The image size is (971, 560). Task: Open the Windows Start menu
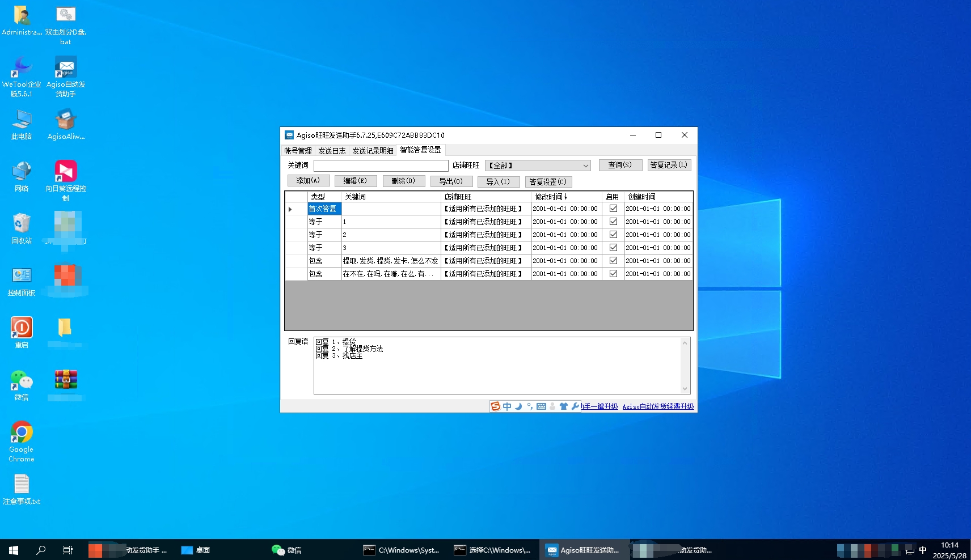(14, 550)
